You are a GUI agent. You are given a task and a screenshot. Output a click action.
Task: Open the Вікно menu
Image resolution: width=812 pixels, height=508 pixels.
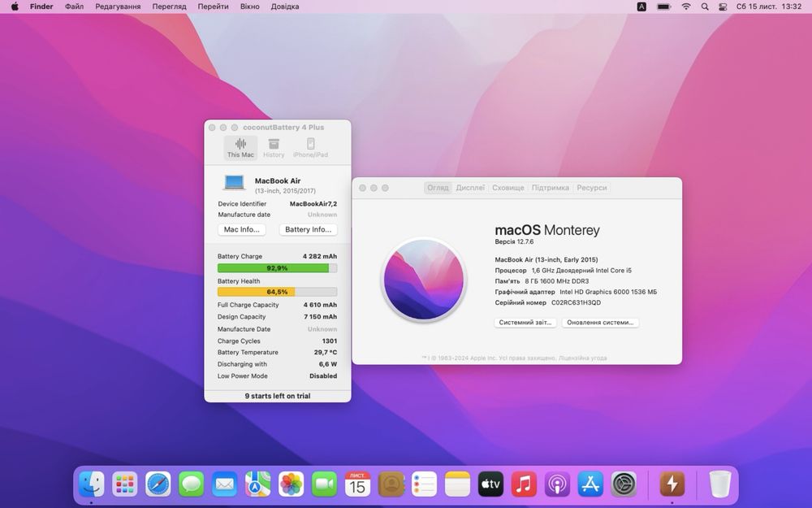coord(249,7)
